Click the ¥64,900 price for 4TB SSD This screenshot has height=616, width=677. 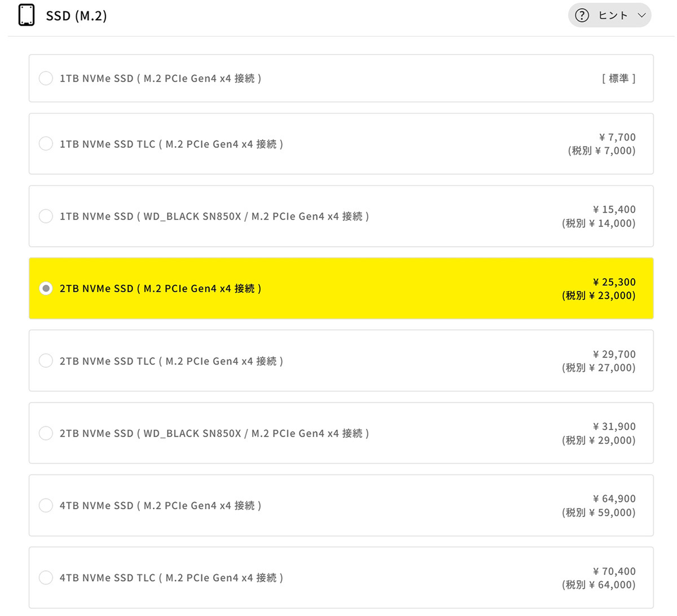point(614,499)
